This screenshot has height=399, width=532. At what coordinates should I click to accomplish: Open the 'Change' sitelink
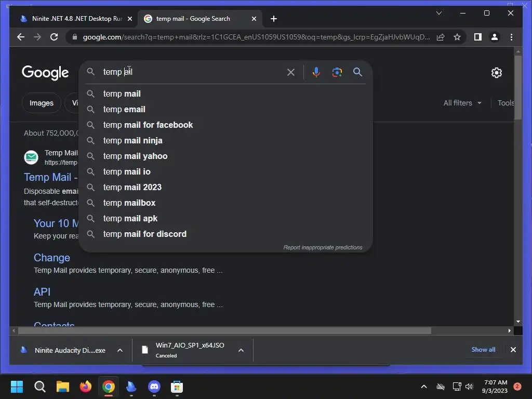pos(52,258)
